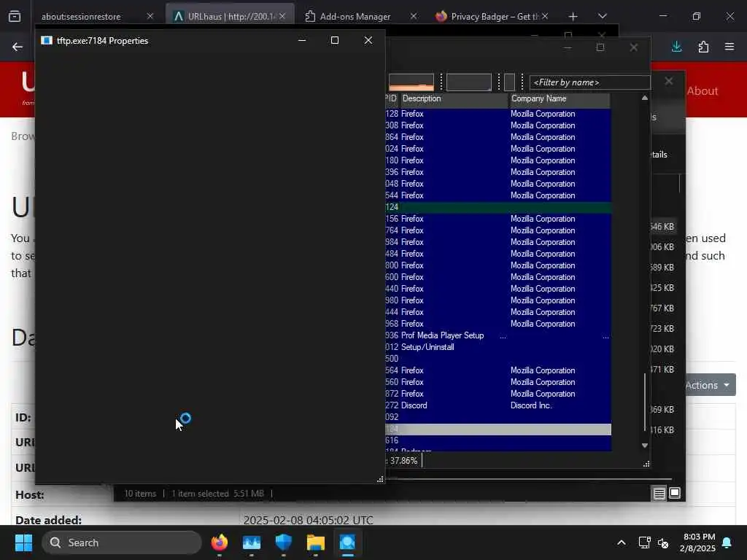Open the network status tray icon
This screenshot has height=560, width=747.
point(645,542)
